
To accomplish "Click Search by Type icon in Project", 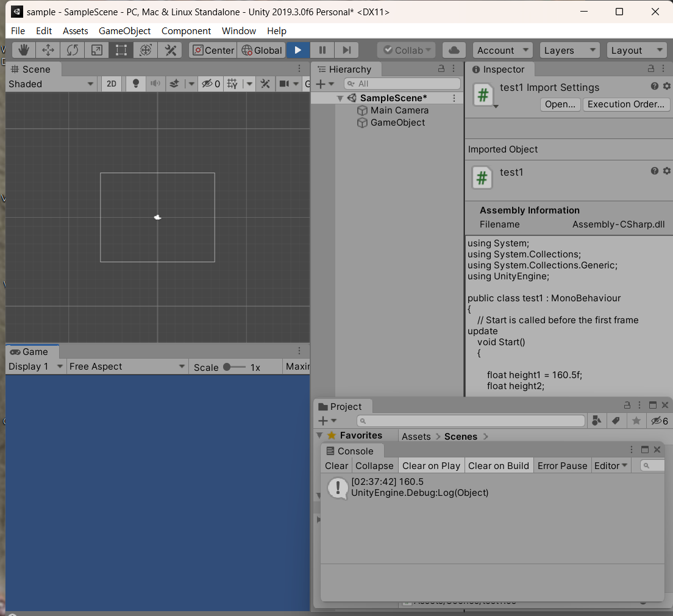I will coord(597,421).
